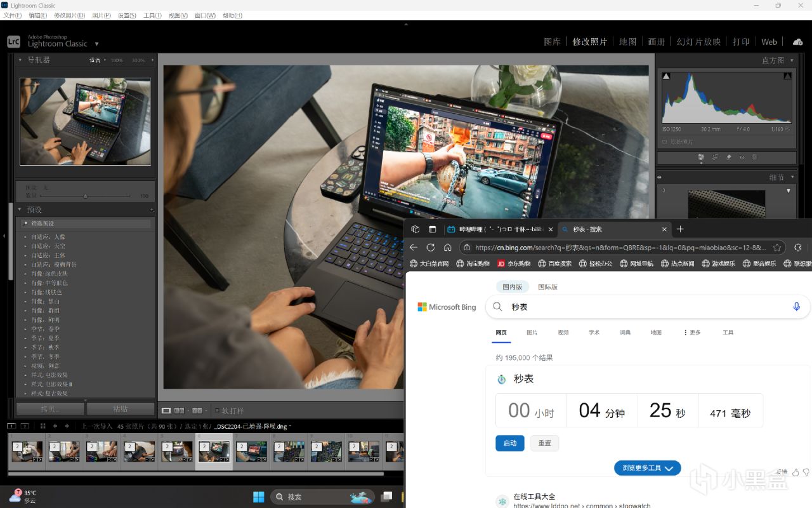Enable the Original Photo checkbox under histogram
Screen dimensions: 812x508
(665, 142)
